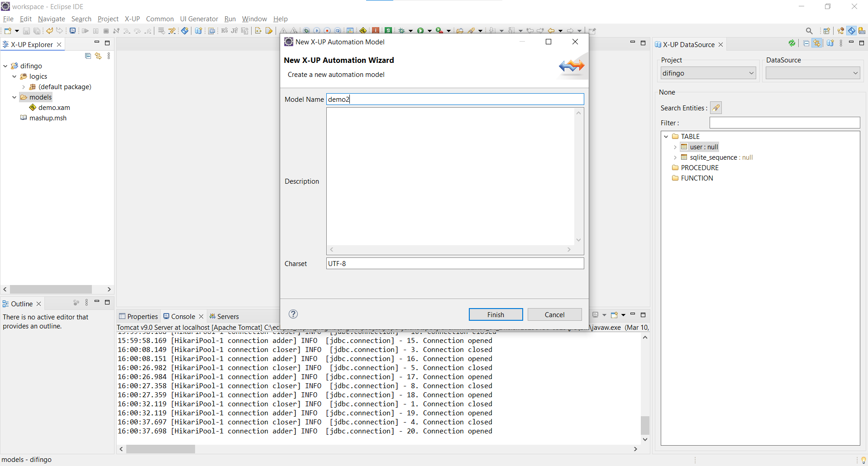Open the empty DataSource combo box

click(x=812, y=73)
